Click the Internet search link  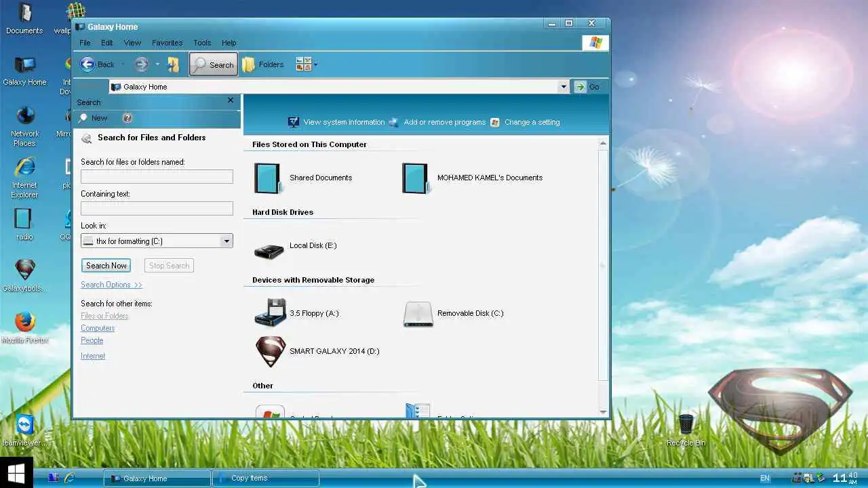point(93,356)
